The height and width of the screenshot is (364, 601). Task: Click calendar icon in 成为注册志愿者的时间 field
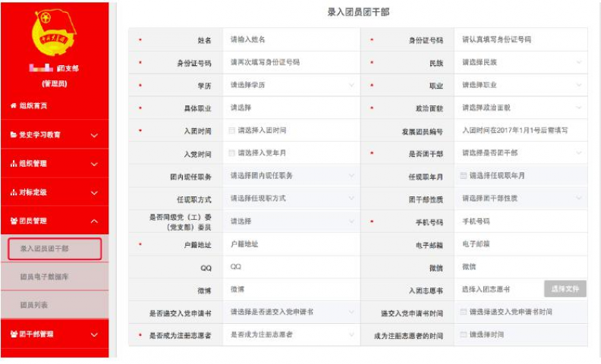coord(464,334)
